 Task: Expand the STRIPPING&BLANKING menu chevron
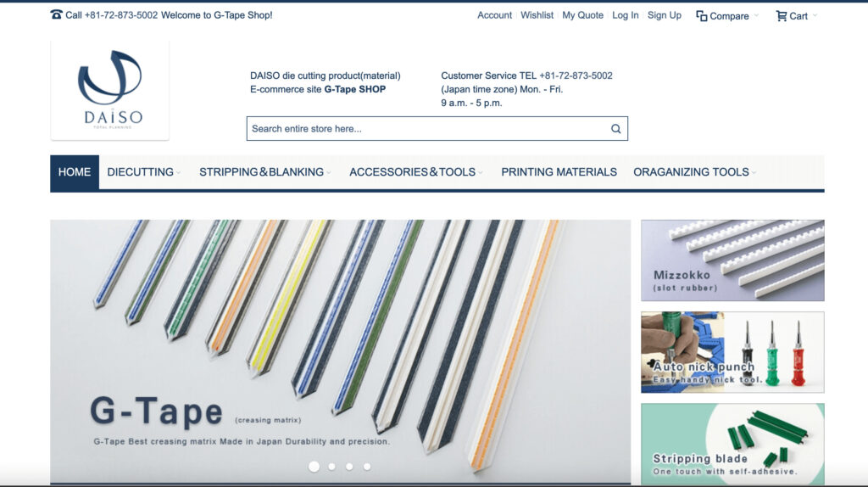[329, 173]
